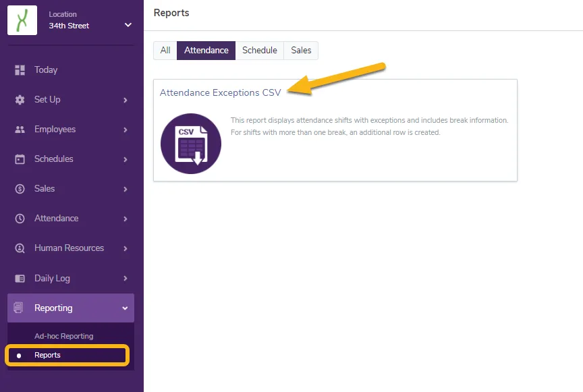
Task: Click the Reporting documents icon
Action: tap(18, 308)
